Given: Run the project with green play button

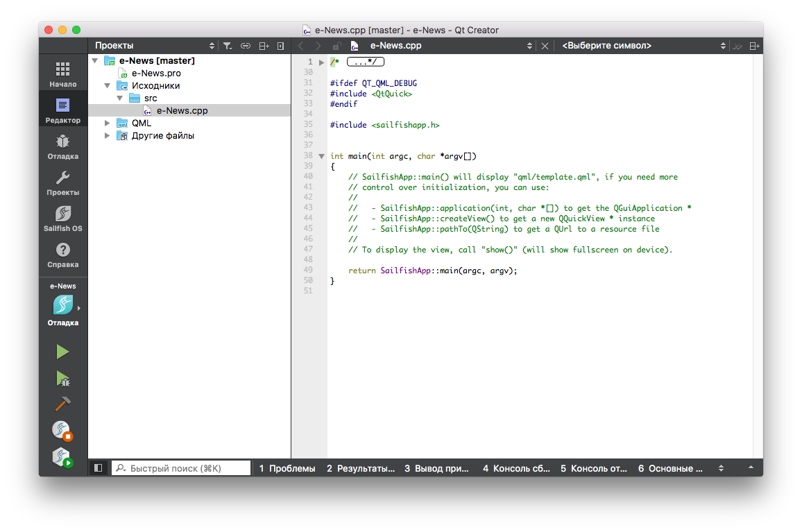Looking at the screenshot, I should point(62,352).
